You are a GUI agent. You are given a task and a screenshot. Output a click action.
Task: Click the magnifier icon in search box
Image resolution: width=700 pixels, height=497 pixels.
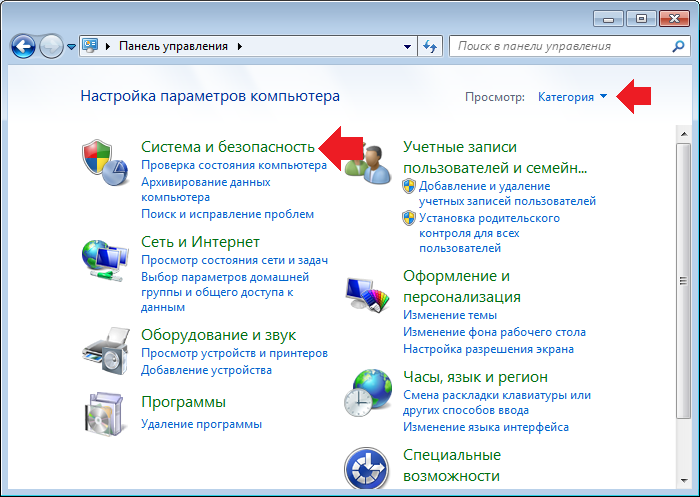pyautogui.click(x=679, y=46)
